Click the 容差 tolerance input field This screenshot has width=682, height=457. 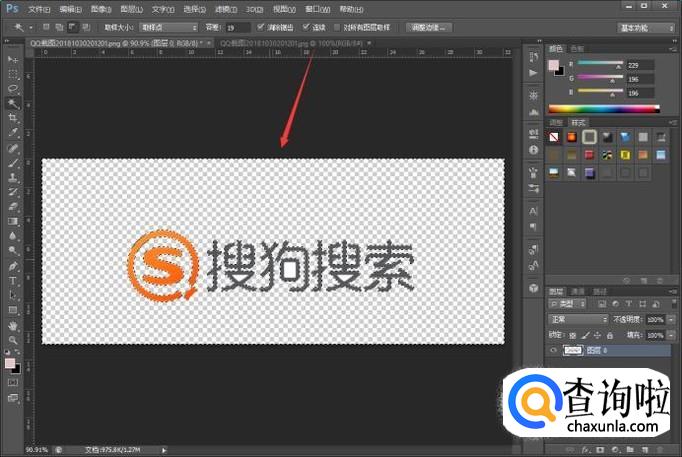[x=237, y=27]
